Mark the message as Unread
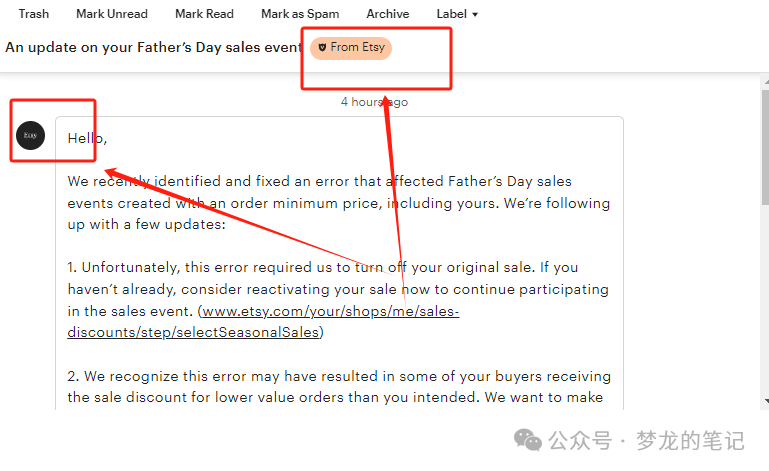This screenshot has width=769, height=471. [112, 14]
